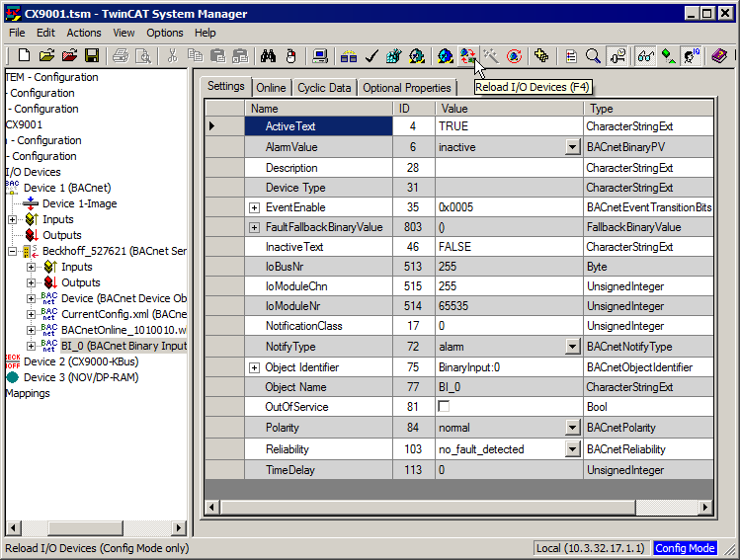The height and width of the screenshot is (560, 740).
Task: Click the Save floppy disk icon
Action: click(x=92, y=56)
